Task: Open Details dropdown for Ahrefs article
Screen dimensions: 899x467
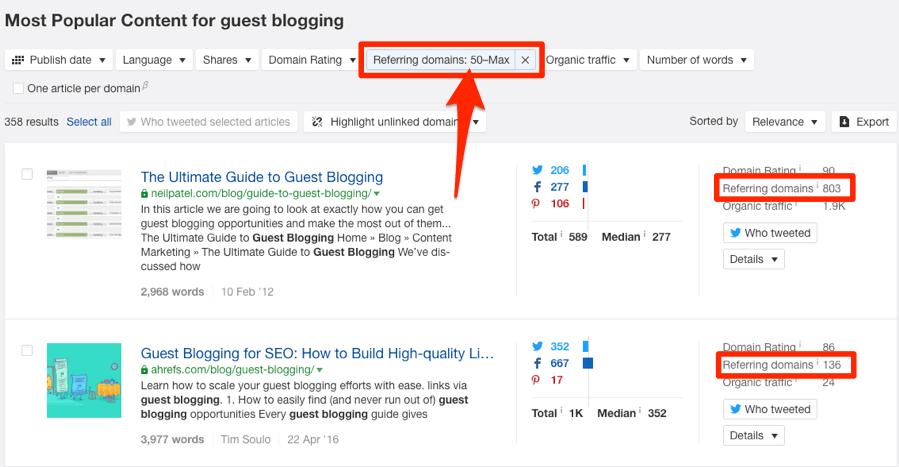Action: (x=753, y=436)
